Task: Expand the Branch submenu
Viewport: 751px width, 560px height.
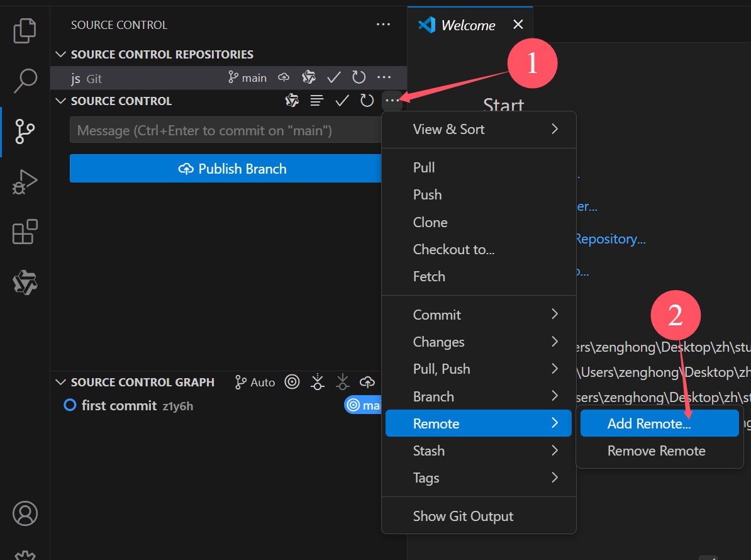Action: point(479,396)
